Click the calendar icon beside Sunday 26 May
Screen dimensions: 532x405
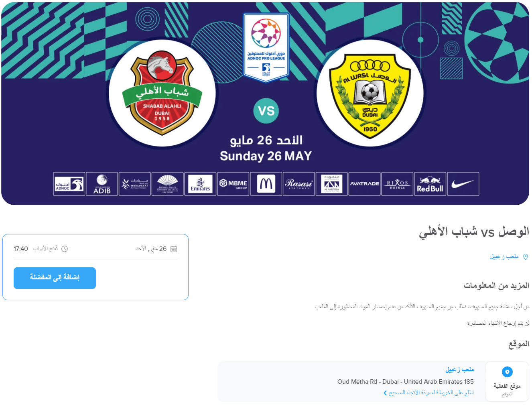(174, 249)
